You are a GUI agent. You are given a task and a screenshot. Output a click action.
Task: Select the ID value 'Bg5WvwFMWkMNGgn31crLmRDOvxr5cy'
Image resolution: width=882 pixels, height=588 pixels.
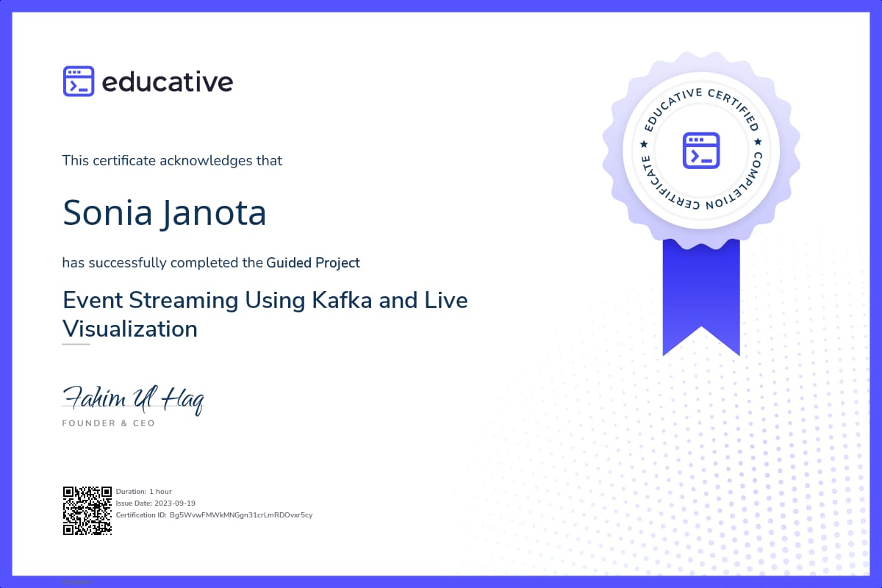pos(241,514)
